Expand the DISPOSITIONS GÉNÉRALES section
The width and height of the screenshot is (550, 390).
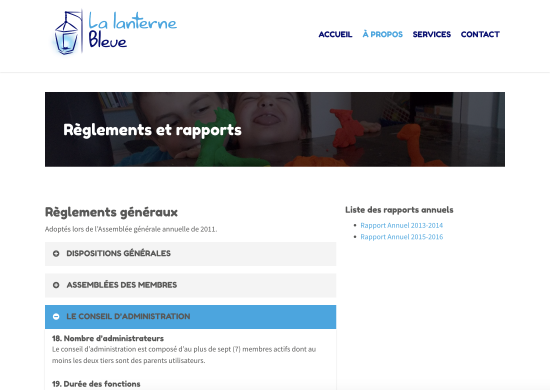[190, 254]
